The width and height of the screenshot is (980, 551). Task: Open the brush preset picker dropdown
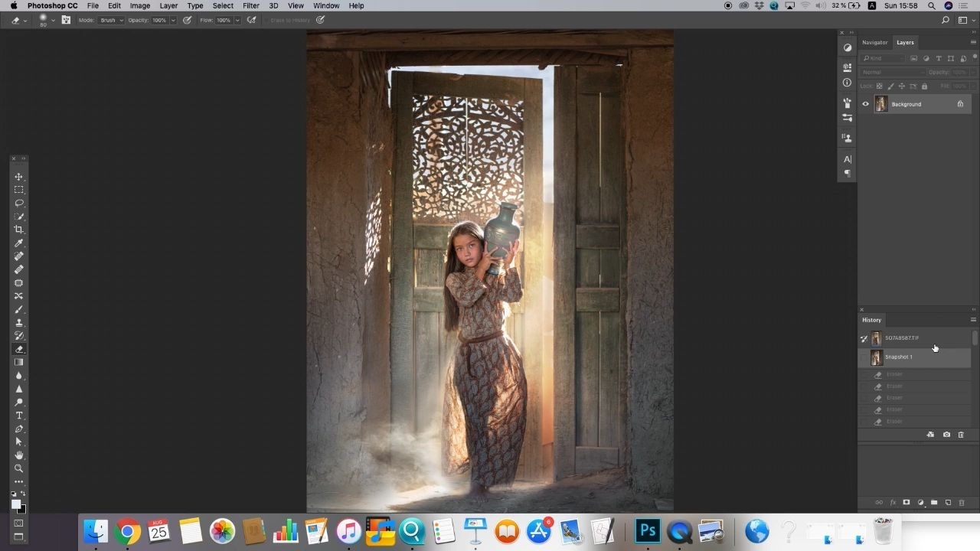53,20
